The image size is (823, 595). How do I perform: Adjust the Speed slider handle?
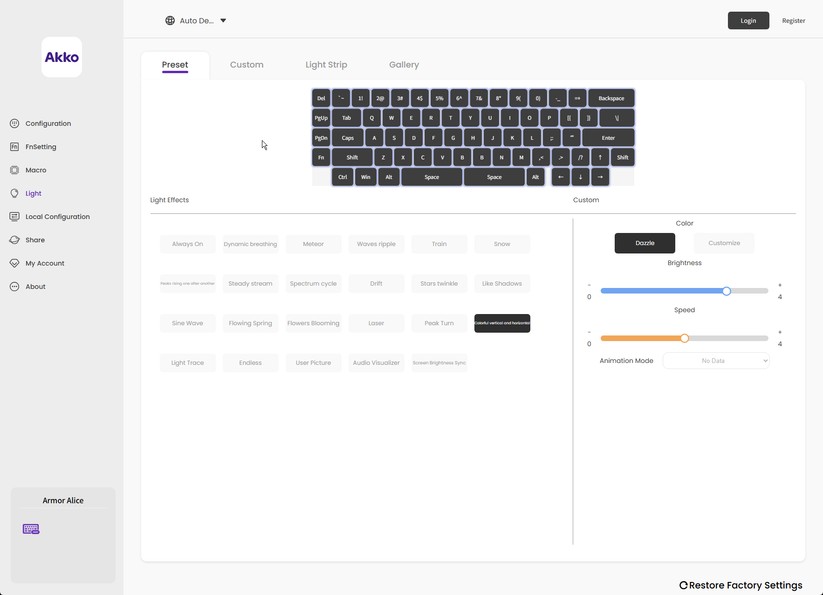click(x=684, y=338)
